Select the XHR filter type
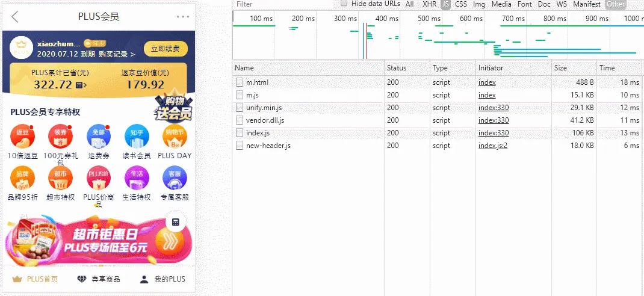This screenshot has width=644, height=296. pyautogui.click(x=429, y=4)
